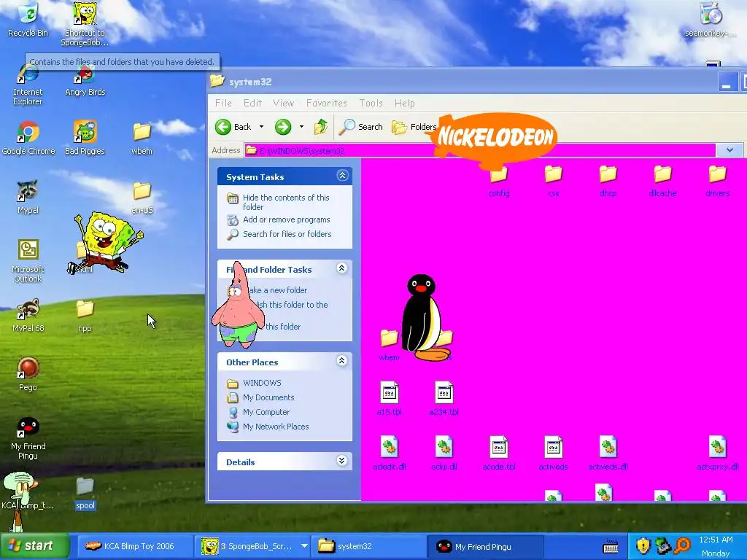
Task: Select the acode.tbl file
Action: pos(499,454)
